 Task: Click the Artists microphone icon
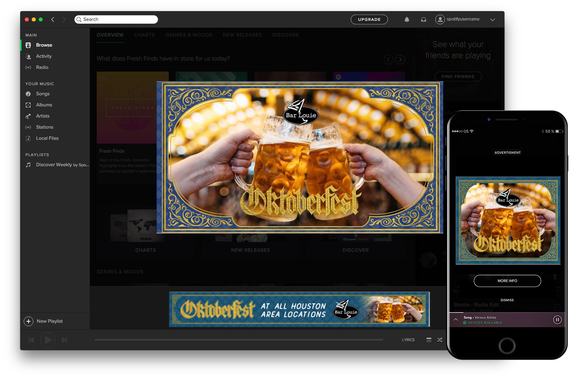28,116
